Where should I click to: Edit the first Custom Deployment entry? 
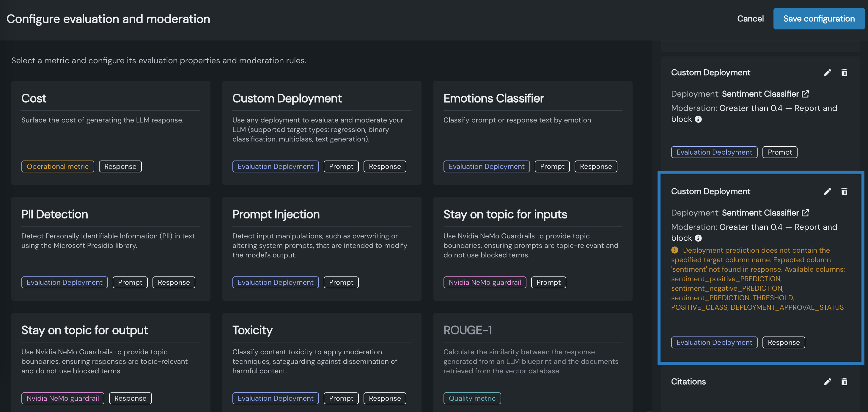(x=827, y=73)
